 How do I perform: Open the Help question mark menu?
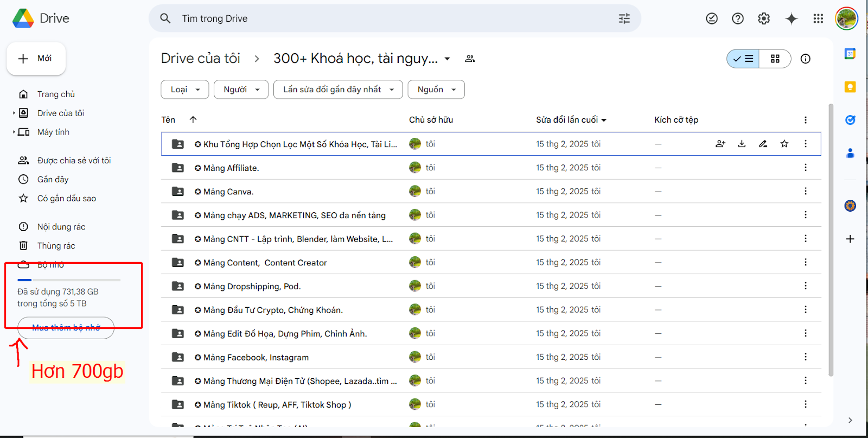click(738, 18)
